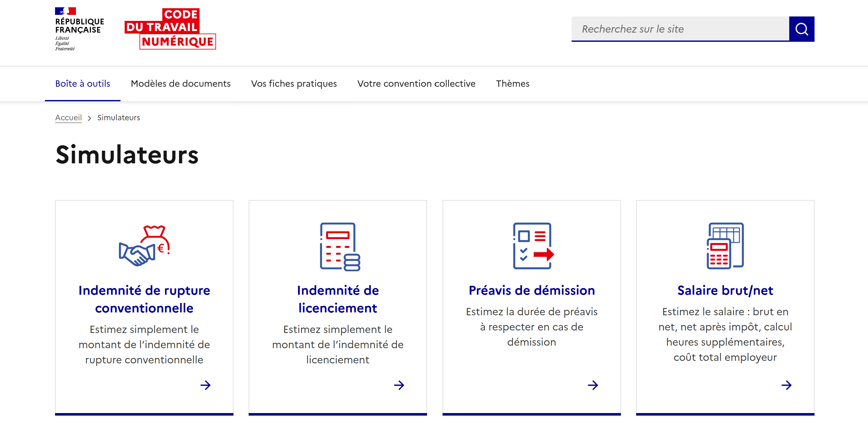Select Modèles de documents in the navigation

coord(181,84)
